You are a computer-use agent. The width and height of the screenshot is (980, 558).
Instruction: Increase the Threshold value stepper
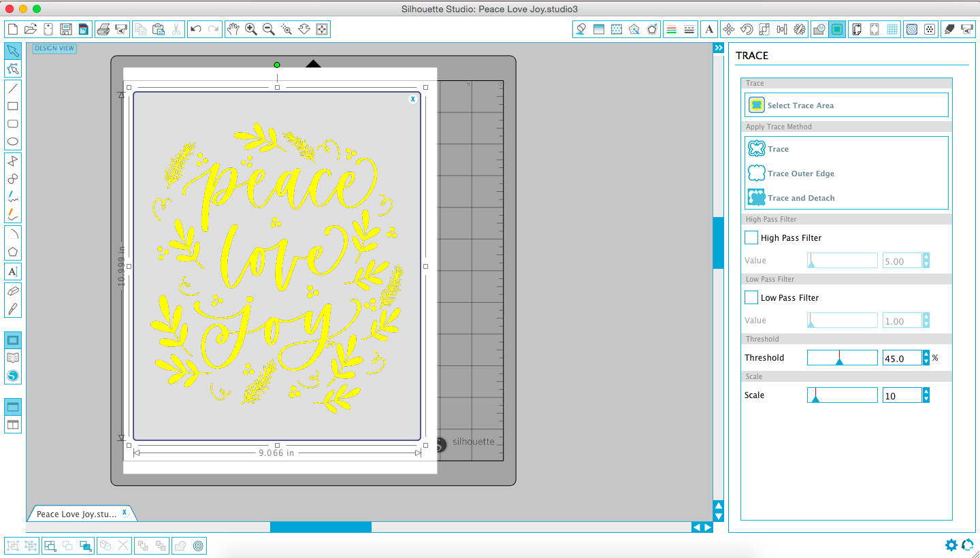[926, 354]
